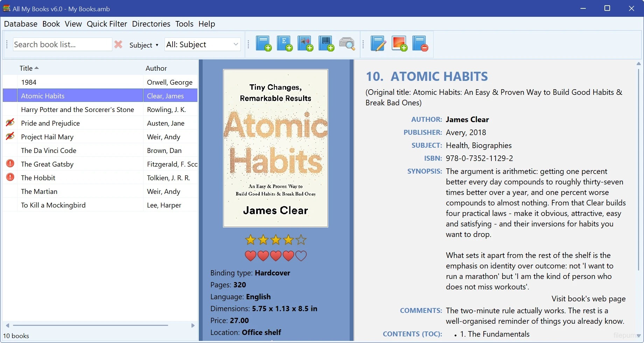Click the ISBN value 978-0-7352-1129-2
The height and width of the screenshot is (343, 644).
tap(479, 158)
